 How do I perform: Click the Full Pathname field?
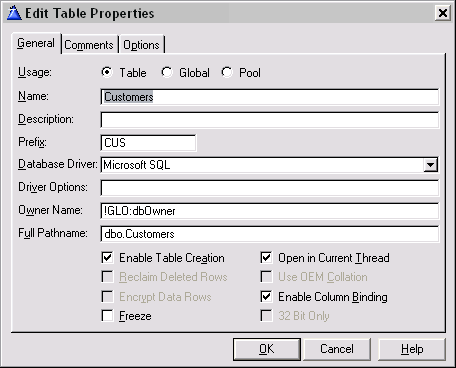tap(269, 234)
